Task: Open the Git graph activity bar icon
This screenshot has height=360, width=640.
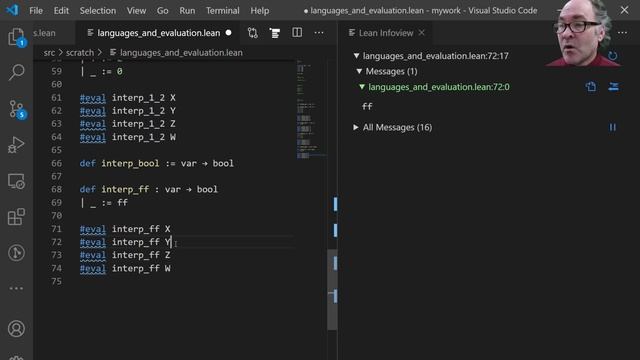Action: pyautogui.click(x=16, y=253)
